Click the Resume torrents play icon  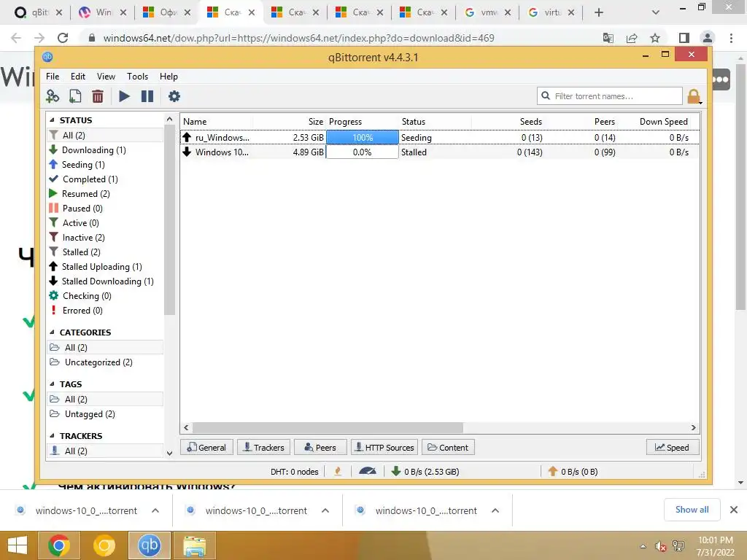tap(124, 96)
